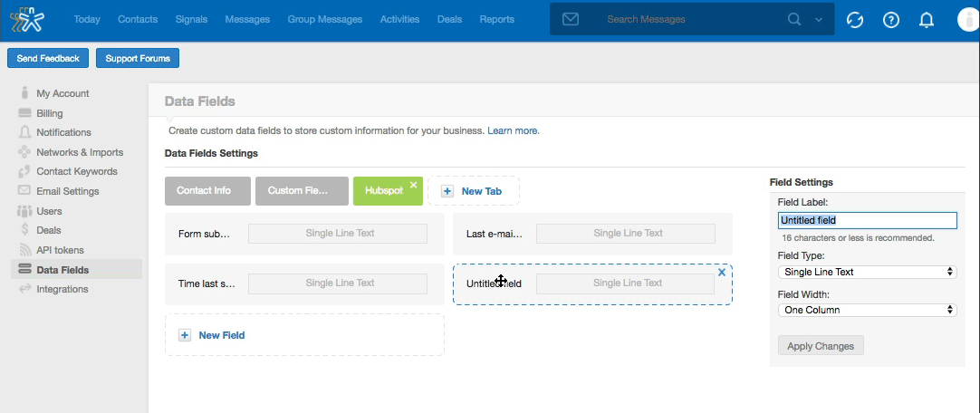The image size is (980, 413).
Task: Click the Deals dollar icon
Action: coord(24,230)
